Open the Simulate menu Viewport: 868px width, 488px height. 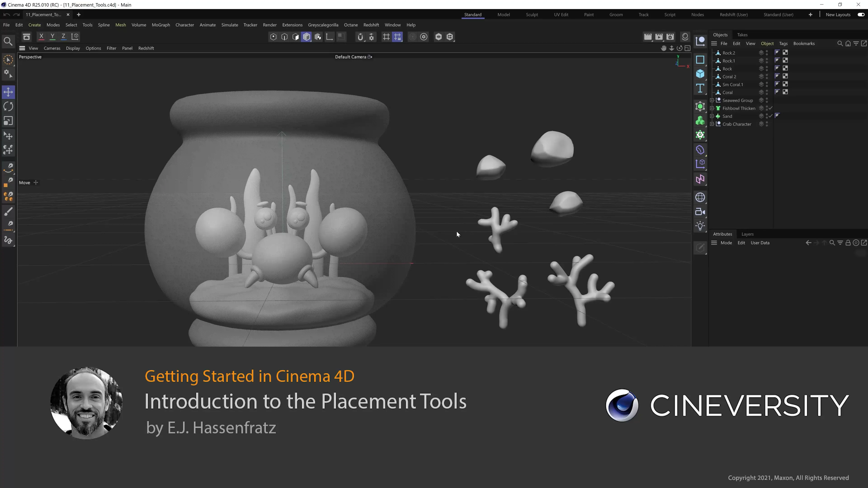230,25
